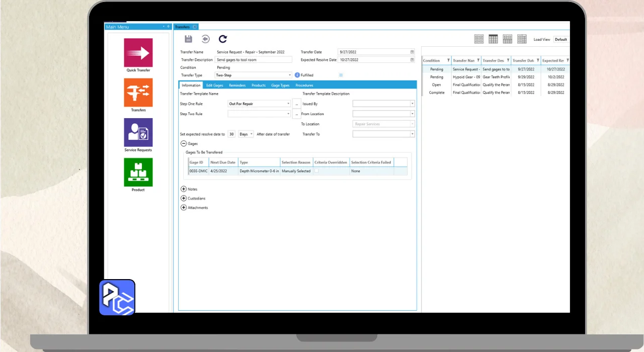Select the Service Request pending row in grid
The image size is (644, 352).
[496, 69]
